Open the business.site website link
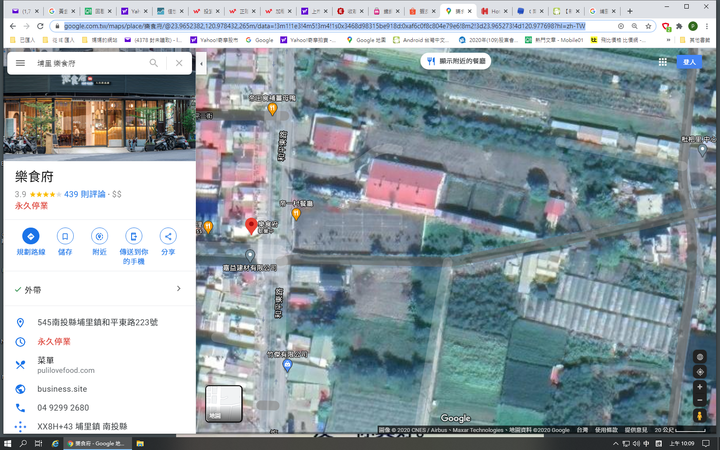 pyautogui.click(x=62, y=389)
